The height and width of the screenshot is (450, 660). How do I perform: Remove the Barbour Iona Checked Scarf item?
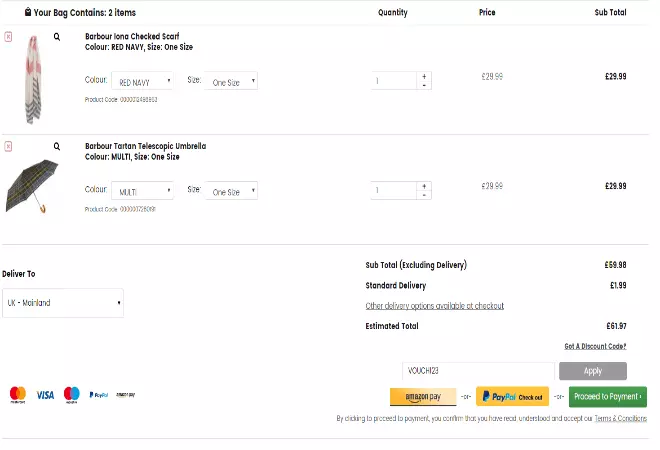coord(8,36)
